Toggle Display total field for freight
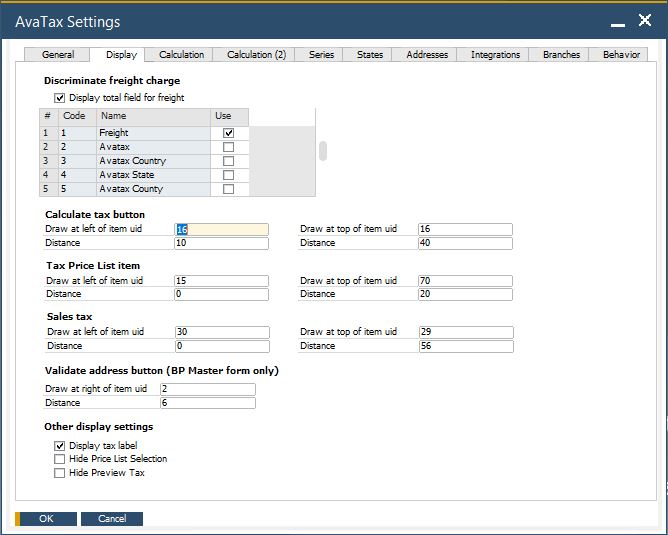The height and width of the screenshot is (535, 668). [x=59, y=98]
